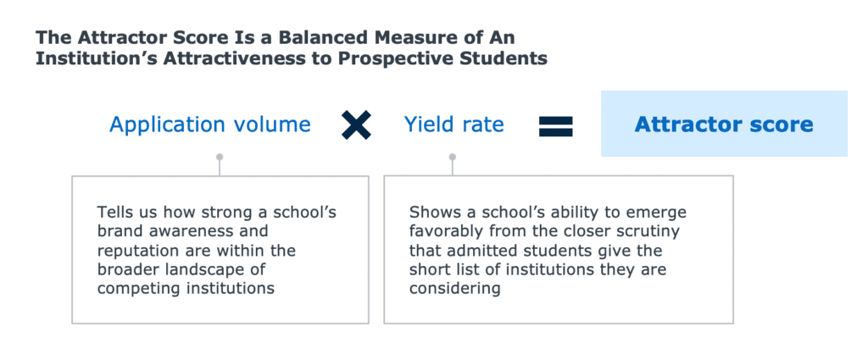The height and width of the screenshot is (354, 868).
Task: Select the text 'brand awareness and'
Action: [183, 231]
